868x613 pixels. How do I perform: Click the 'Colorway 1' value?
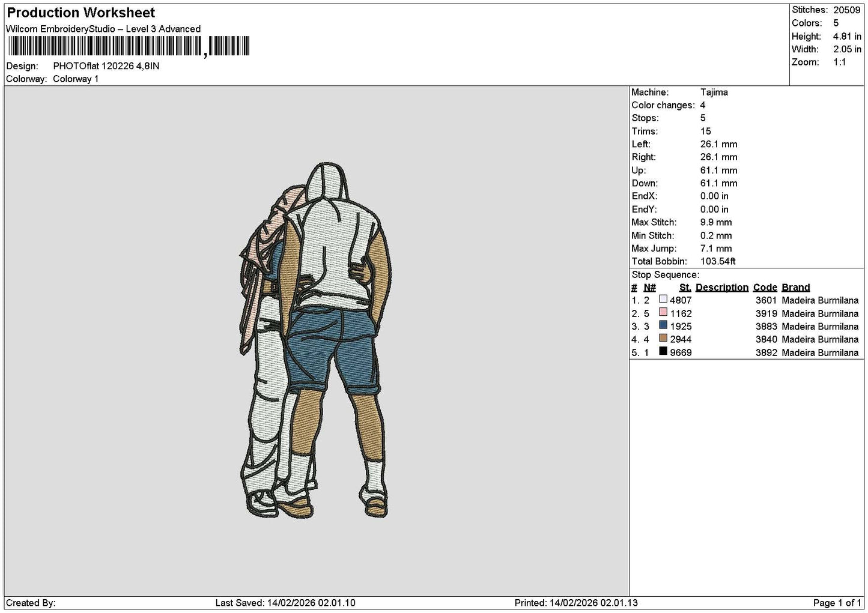76,79
